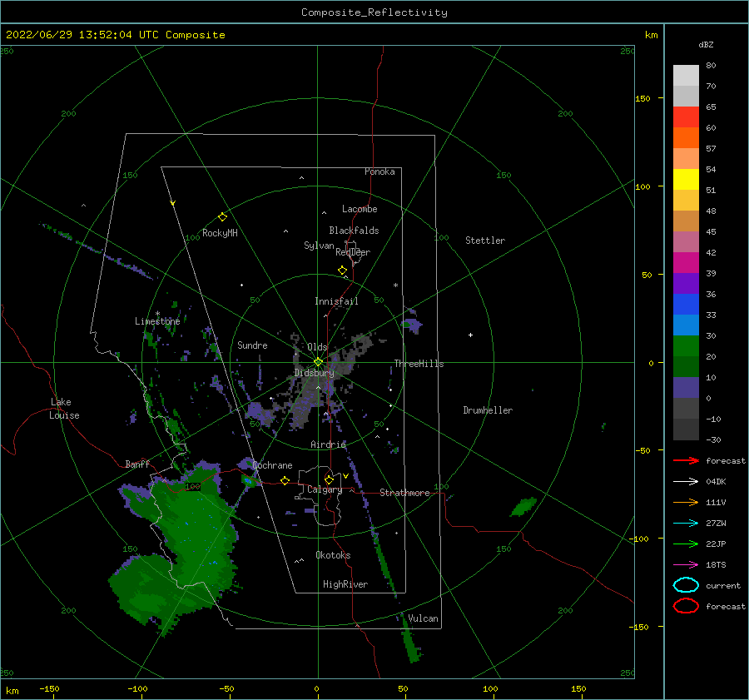Screen dimensions: 749x700
Task: Click the Sundre town label
Action: 252,345
